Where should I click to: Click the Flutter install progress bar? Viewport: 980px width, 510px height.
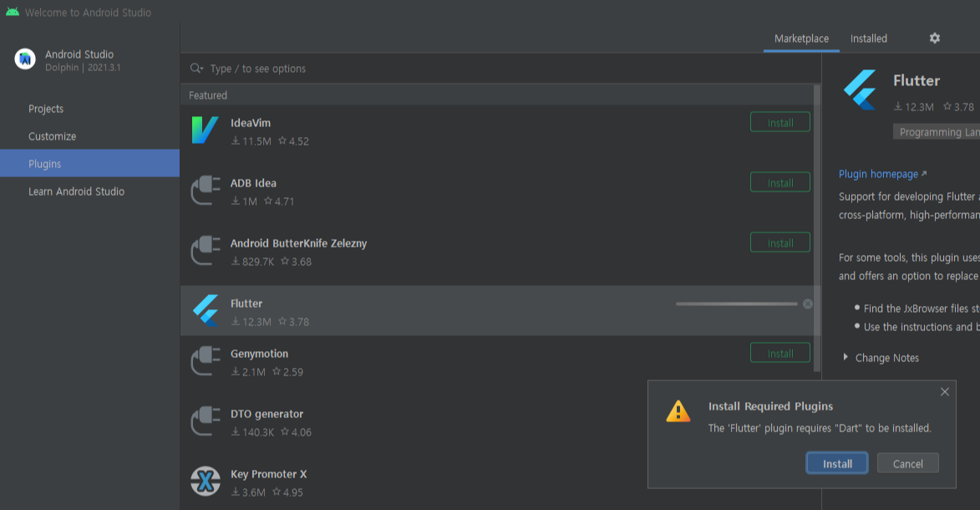[736, 303]
